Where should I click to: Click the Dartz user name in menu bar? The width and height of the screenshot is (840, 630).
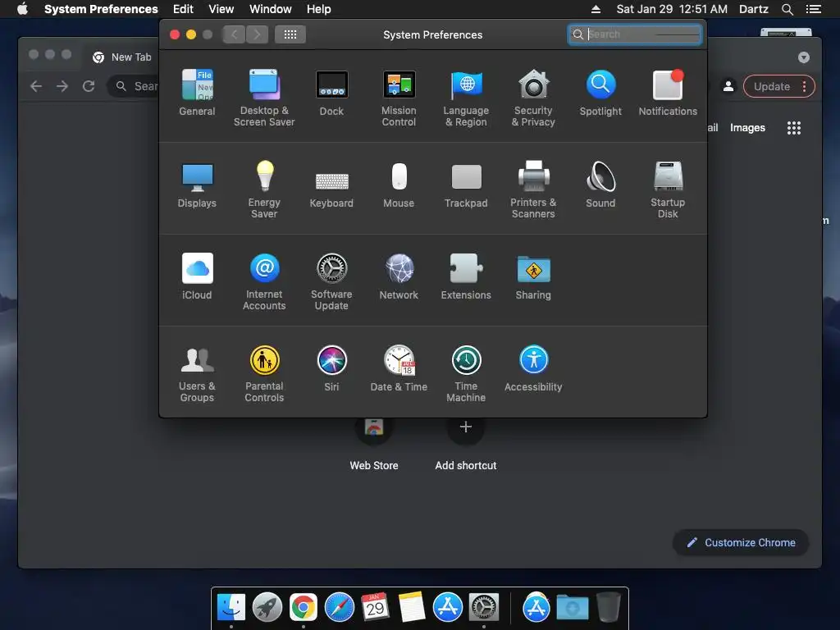click(753, 9)
